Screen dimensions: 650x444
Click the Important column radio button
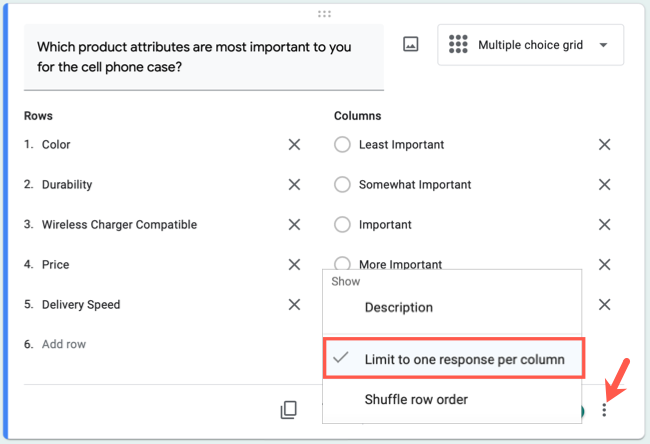[x=342, y=225]
